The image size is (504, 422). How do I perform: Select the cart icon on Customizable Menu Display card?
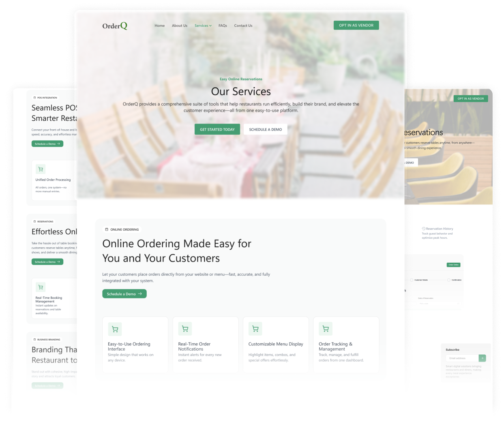[255, 329]
